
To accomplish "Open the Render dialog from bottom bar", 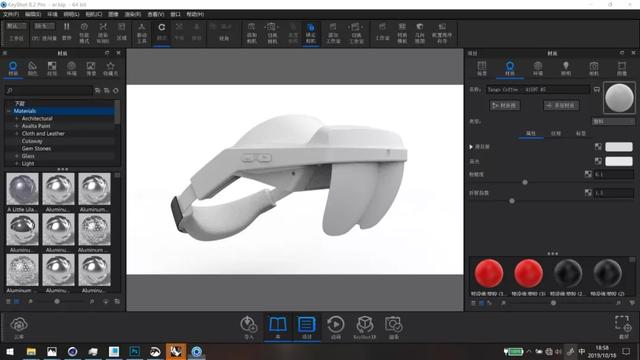I will click(x=393, y=328).
